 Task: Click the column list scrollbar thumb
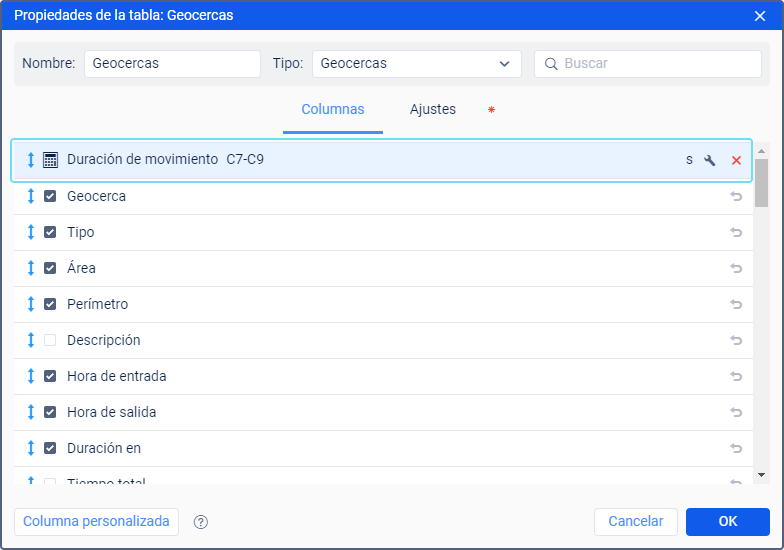tap(761, 183)
